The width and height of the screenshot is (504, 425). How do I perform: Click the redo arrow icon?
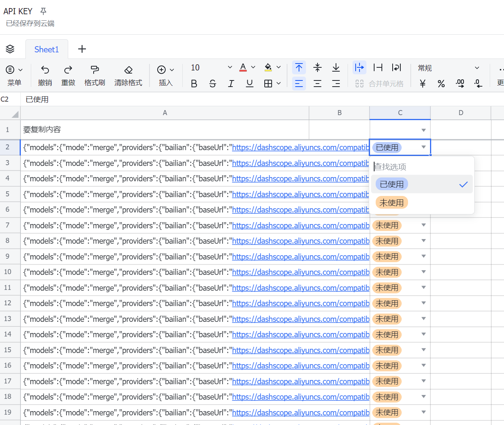pos(68,70)
